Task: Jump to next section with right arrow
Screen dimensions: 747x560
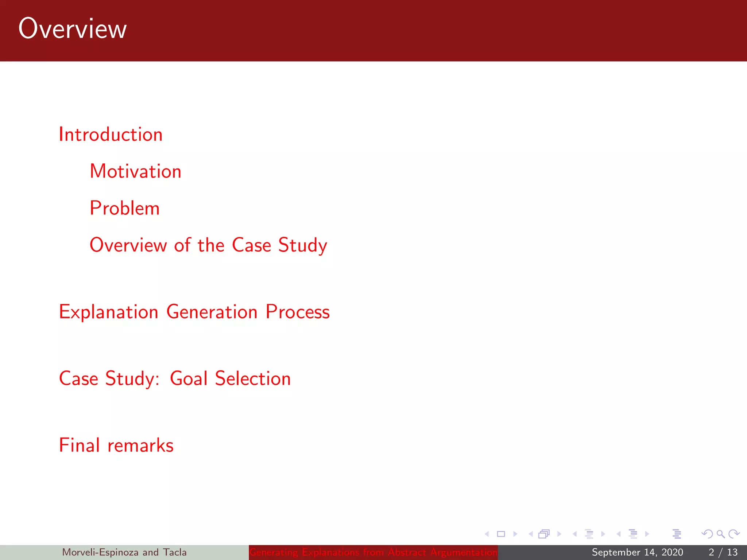Action: click(647, 534)
